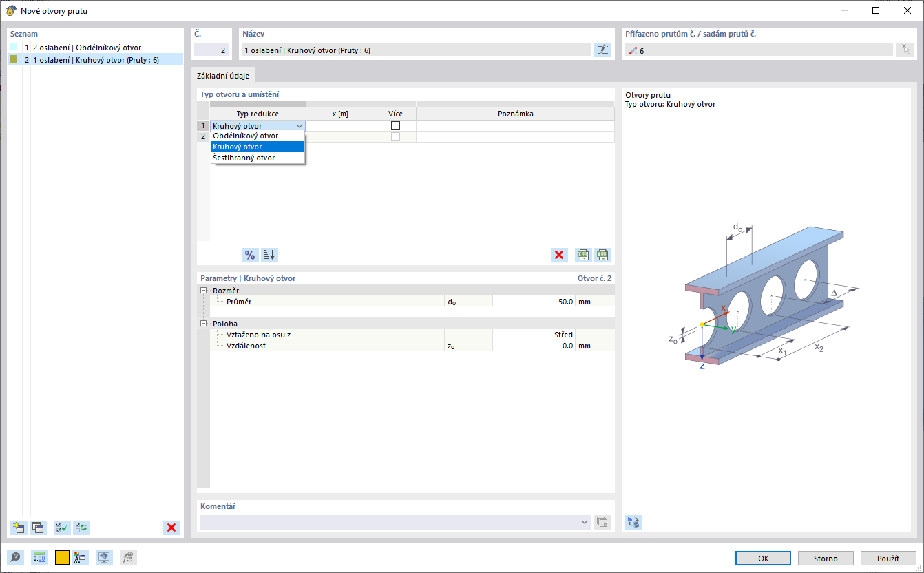924x573 pixels.
Task: Click the assigned members field showing 6
Action: 759,50
